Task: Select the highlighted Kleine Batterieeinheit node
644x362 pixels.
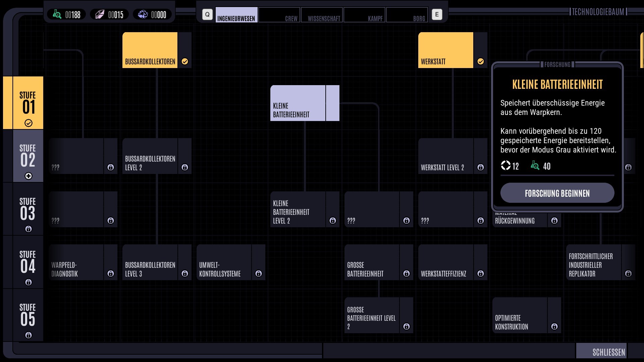Action: 305,103
